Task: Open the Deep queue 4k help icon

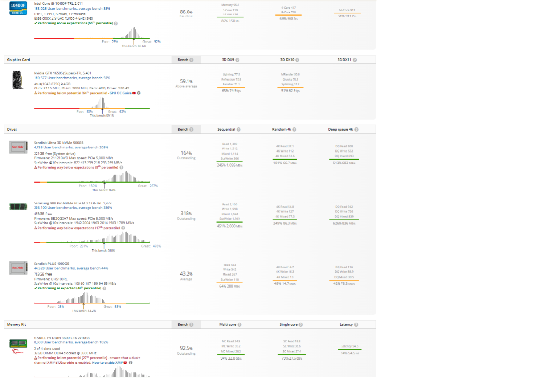Action: [356, 130]
